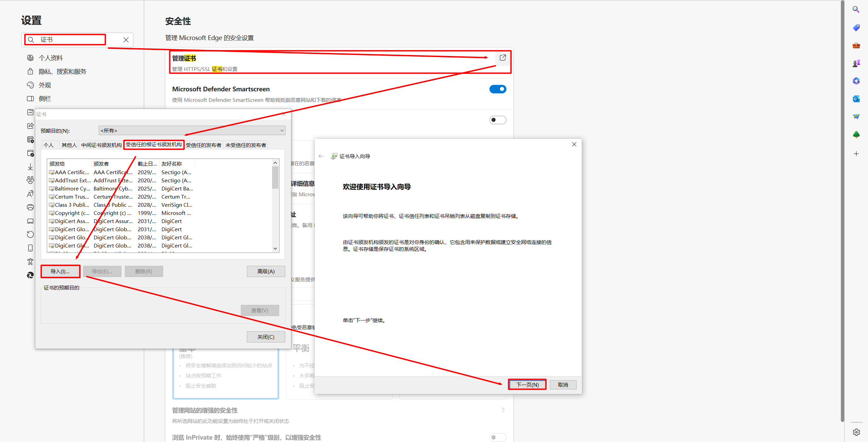Open the system laptop icon in settings sidebar
This screenshot has width=868, height=442.
click(30, 221)
